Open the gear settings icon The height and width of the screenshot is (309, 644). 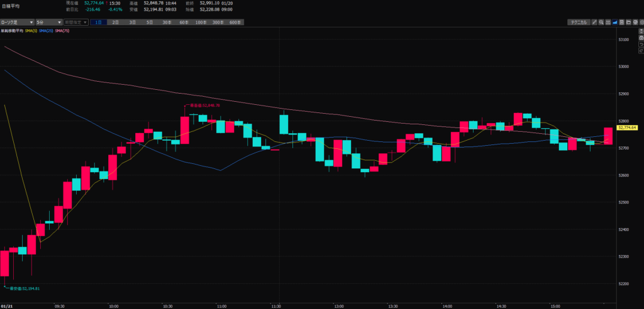[641, 22]
